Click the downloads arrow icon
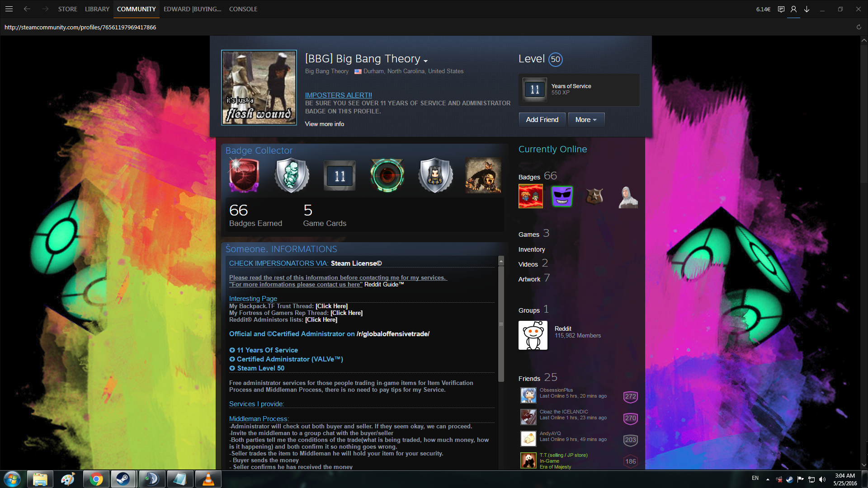Image resolution: width=868 pixels, height=488 pixels. [807, 9]
